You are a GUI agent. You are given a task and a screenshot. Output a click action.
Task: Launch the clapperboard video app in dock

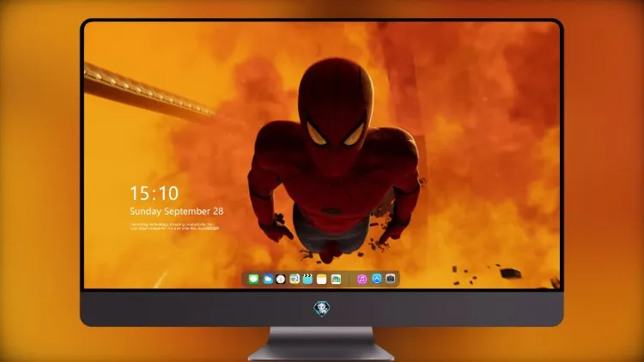(307, 280)
